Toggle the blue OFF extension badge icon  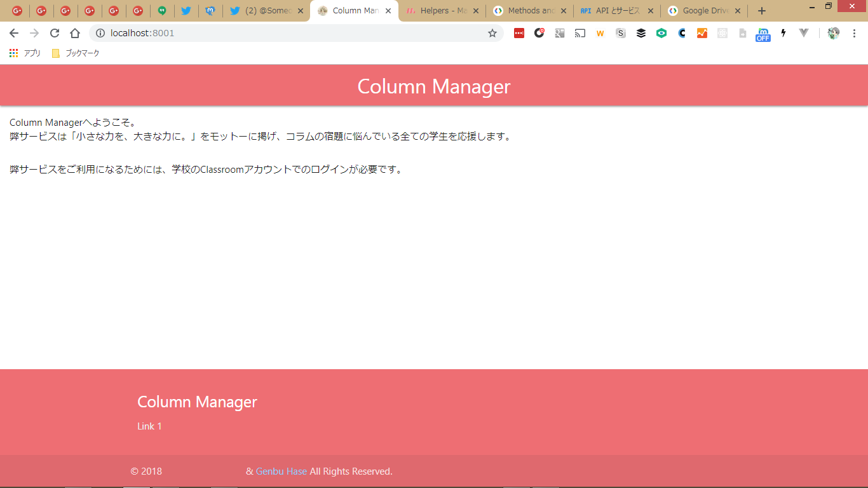(763, 34)
